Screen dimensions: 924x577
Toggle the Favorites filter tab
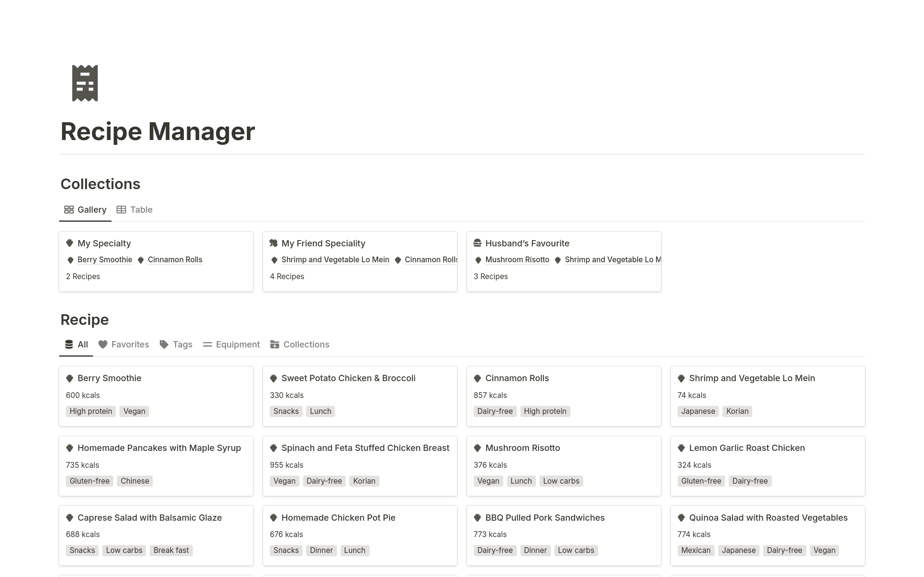124,345
